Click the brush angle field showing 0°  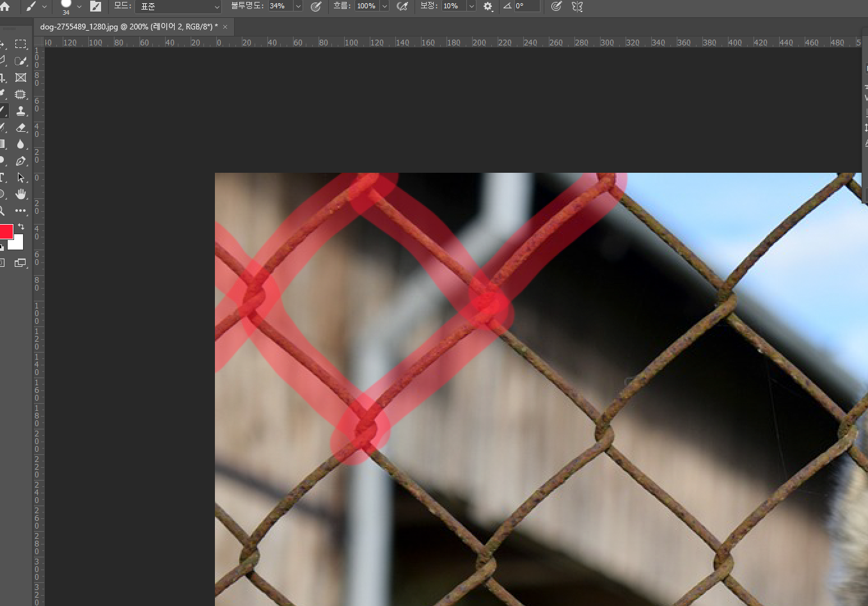(x=527, y=6)
